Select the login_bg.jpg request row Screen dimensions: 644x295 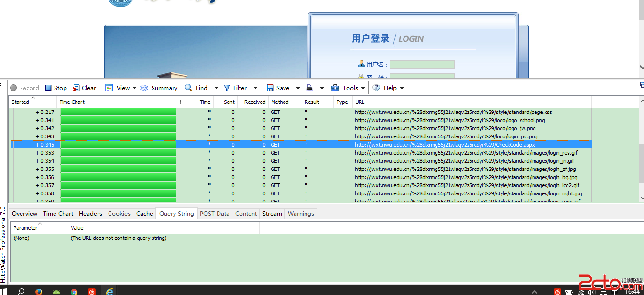tap(301, 177)
